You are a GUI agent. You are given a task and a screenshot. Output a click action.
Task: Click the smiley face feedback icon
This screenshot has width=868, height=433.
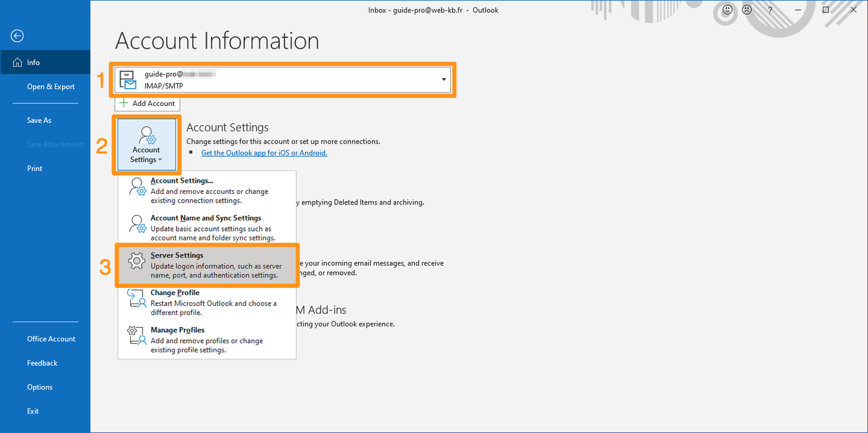728,10
